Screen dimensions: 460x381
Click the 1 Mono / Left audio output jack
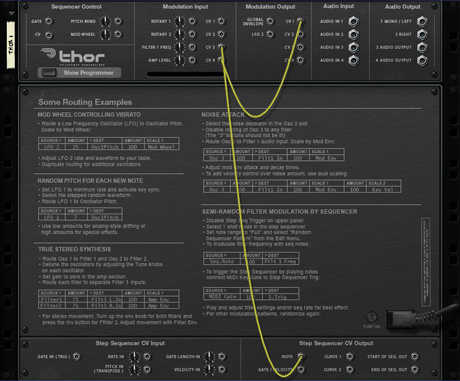422,22
